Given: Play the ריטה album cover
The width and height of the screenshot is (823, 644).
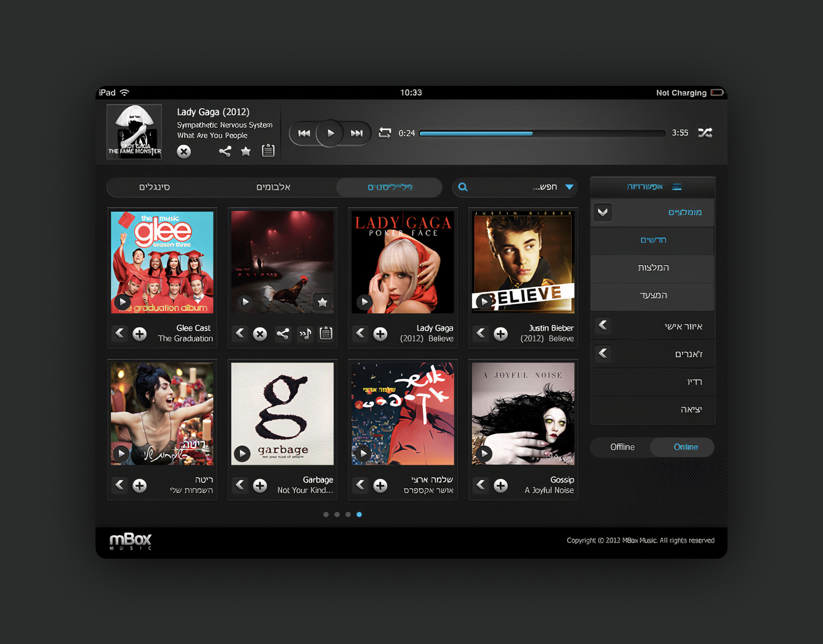Looking at the screenshot, I should point(122,453).
